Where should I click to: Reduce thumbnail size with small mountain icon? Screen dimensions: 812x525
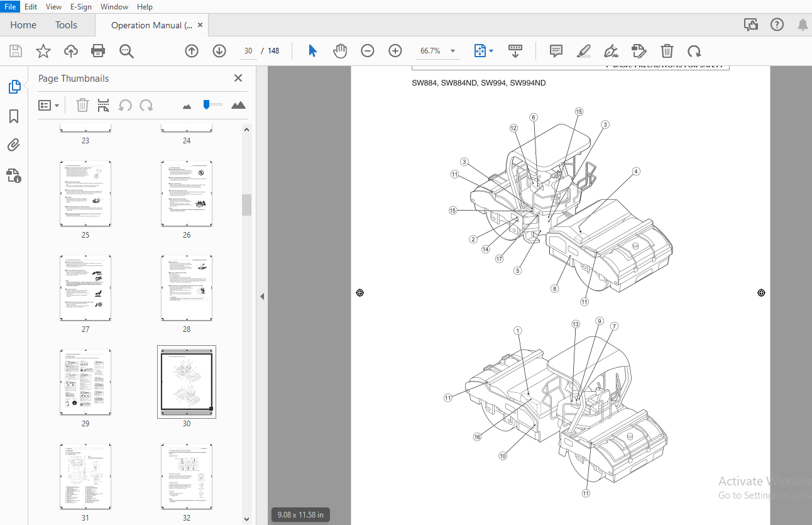pyautogui.click(x=187, y=106)
